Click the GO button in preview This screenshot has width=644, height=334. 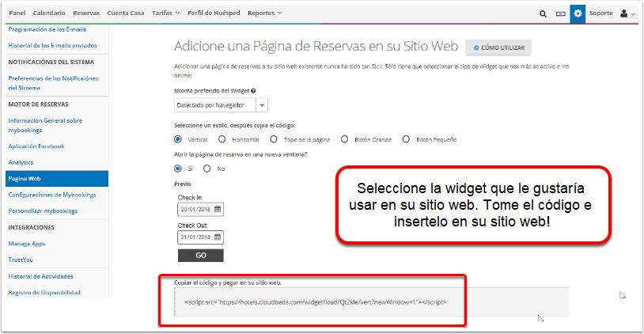pyautogui.click(x=201, y=256)
